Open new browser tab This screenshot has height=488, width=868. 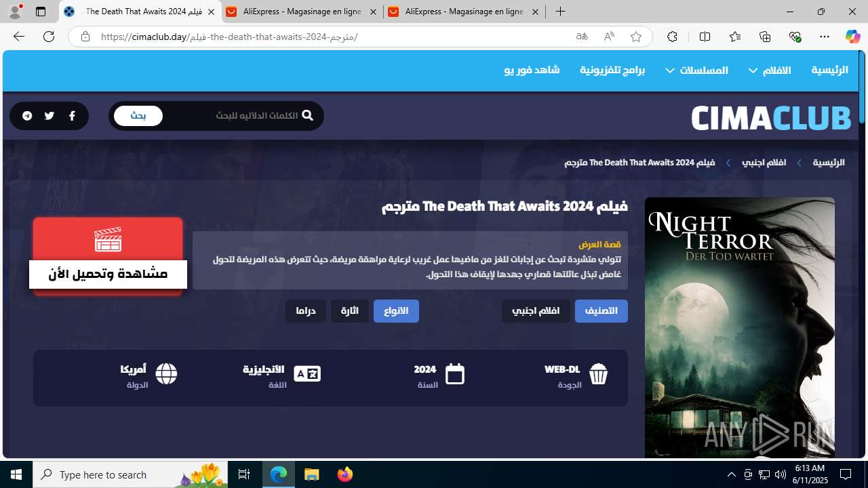click(x=560, y=12)
